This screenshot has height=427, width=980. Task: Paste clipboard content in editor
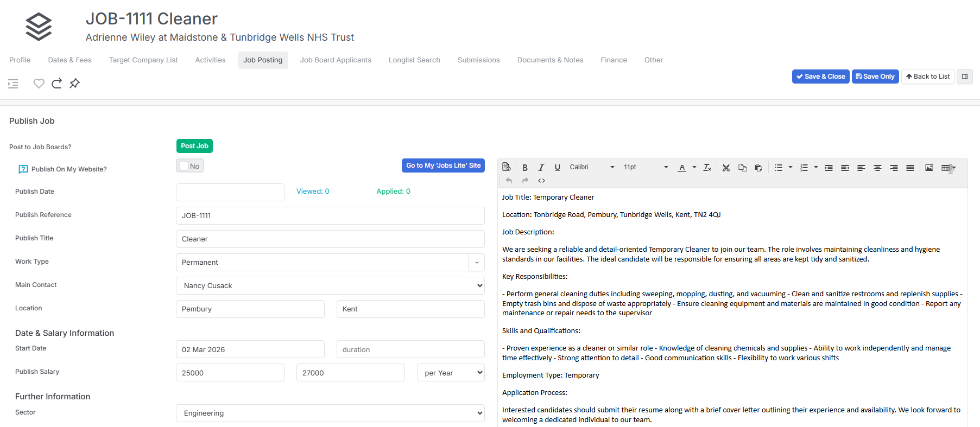tap(758, 168)
